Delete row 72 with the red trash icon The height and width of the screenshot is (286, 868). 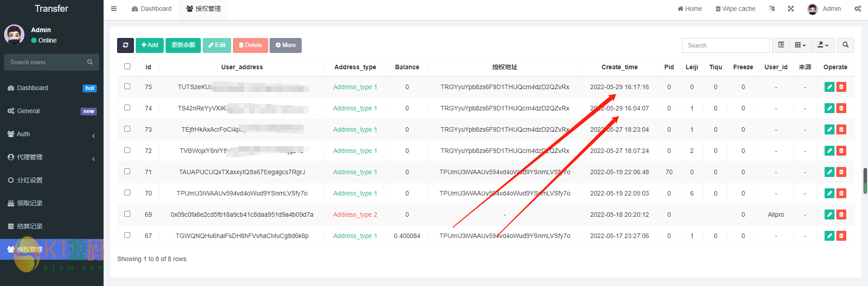[x=841, y=151]
